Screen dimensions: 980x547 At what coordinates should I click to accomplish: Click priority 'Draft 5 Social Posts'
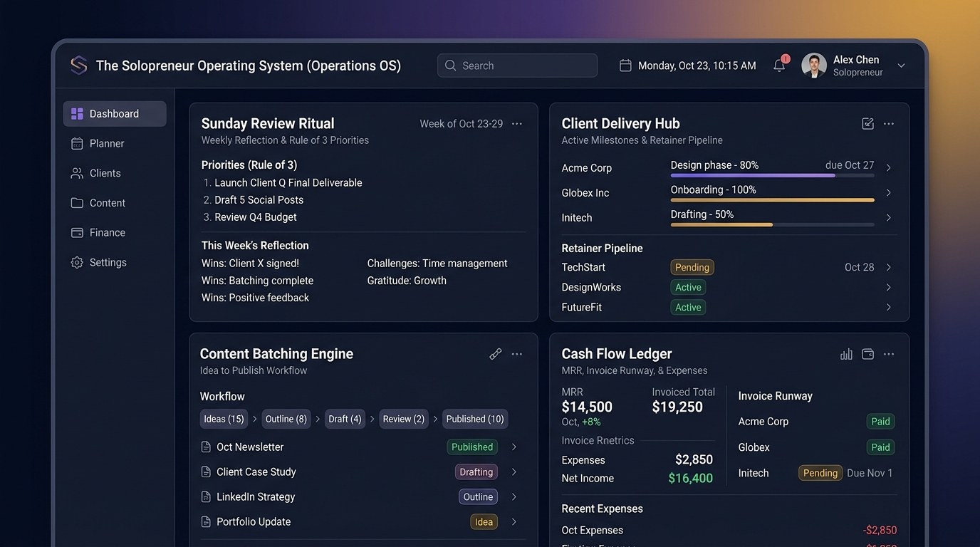pos(259,200)
